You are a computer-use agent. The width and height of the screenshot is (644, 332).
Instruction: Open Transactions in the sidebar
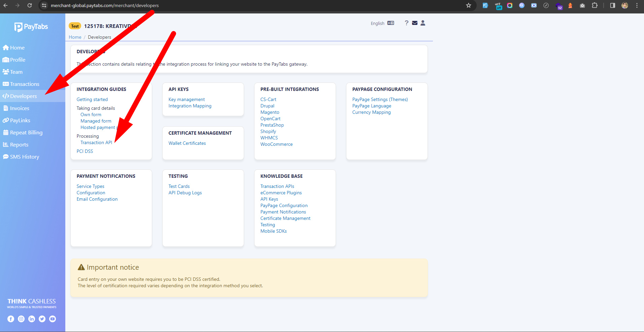click(21, 84)
